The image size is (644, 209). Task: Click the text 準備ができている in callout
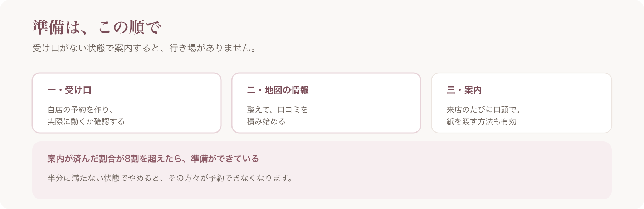tap(225, 159)
